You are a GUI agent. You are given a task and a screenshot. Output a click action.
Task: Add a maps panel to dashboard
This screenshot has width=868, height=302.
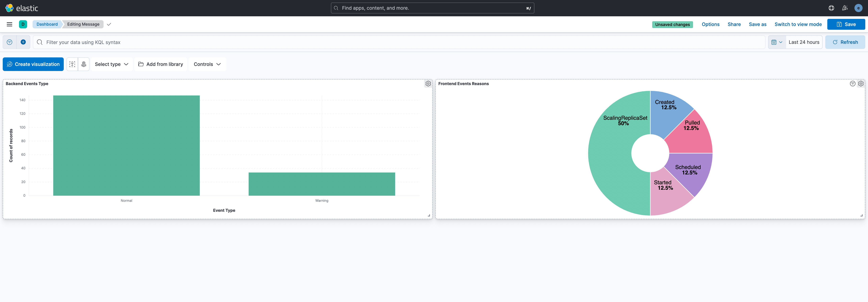(84, 64)
